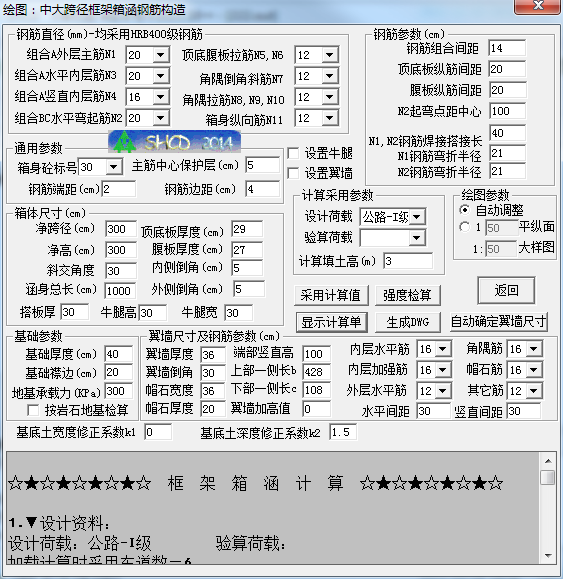
Task: Expand the empty 验算荷载 dropdown
Action: click(417, 238)
